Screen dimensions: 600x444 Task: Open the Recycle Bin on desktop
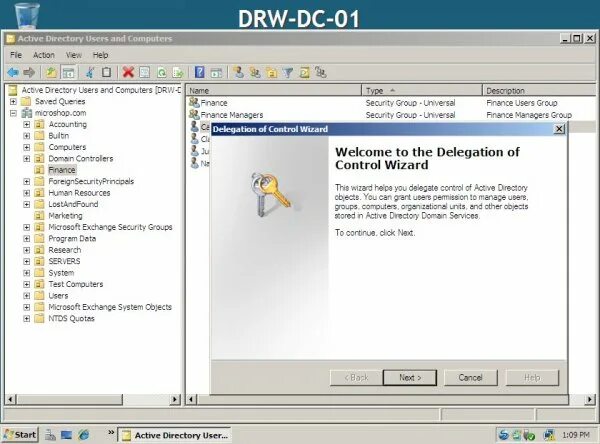click(27, 15)
